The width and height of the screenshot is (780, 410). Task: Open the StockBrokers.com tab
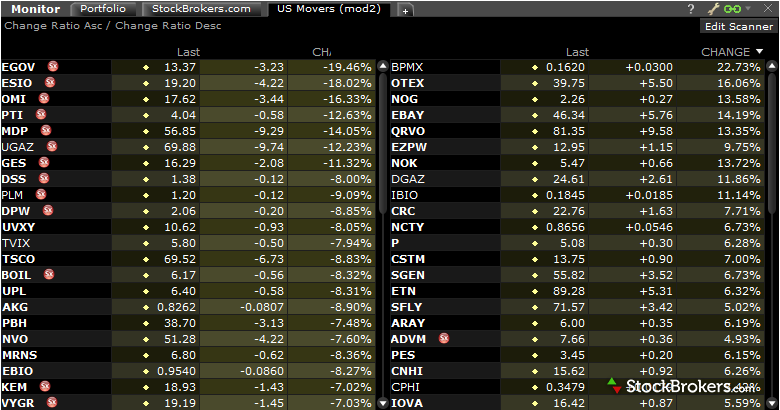201,9
